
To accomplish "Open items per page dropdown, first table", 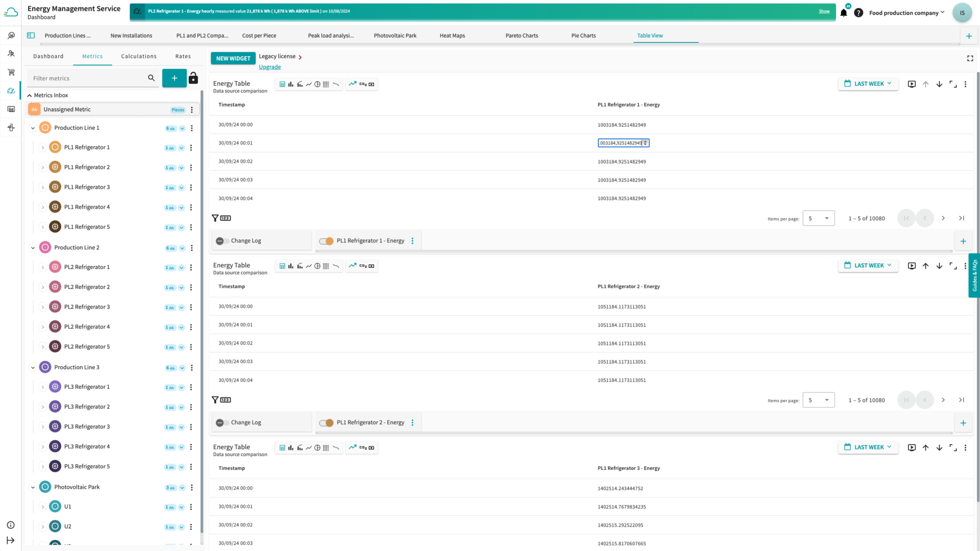I will tap(818, 218).
